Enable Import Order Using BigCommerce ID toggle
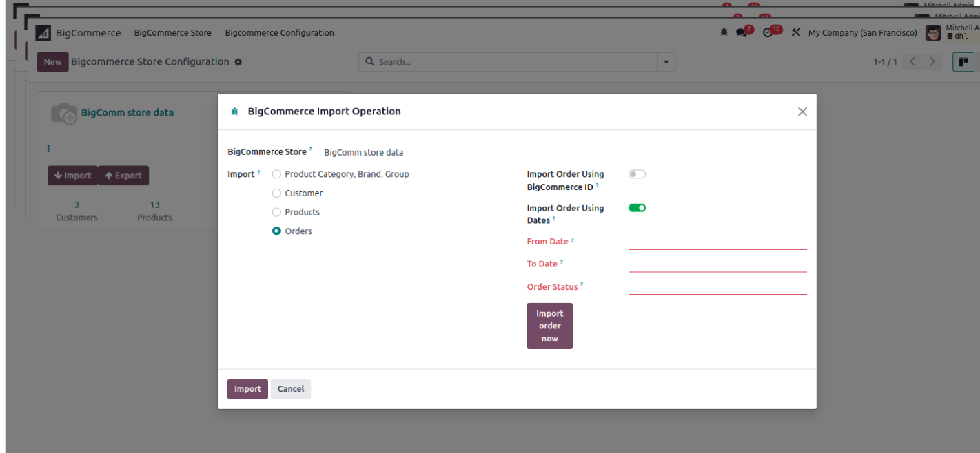Viewport: 980px width, 453px height. 637,174
